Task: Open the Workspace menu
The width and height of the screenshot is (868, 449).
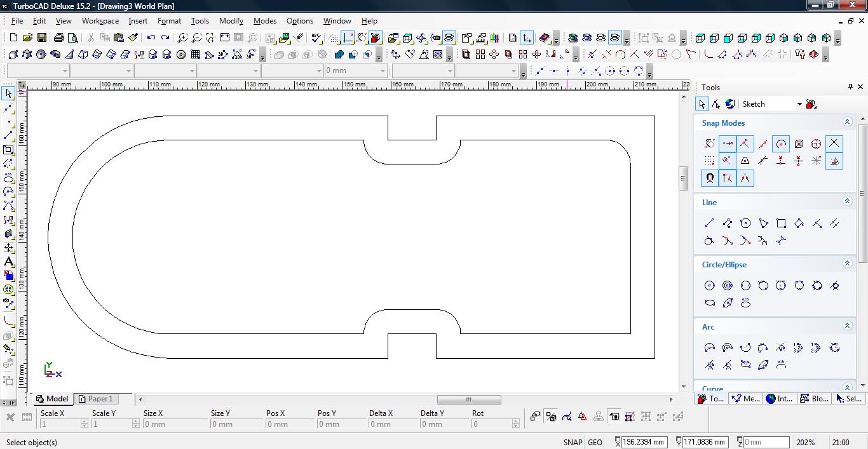Action: pos(100,21)
